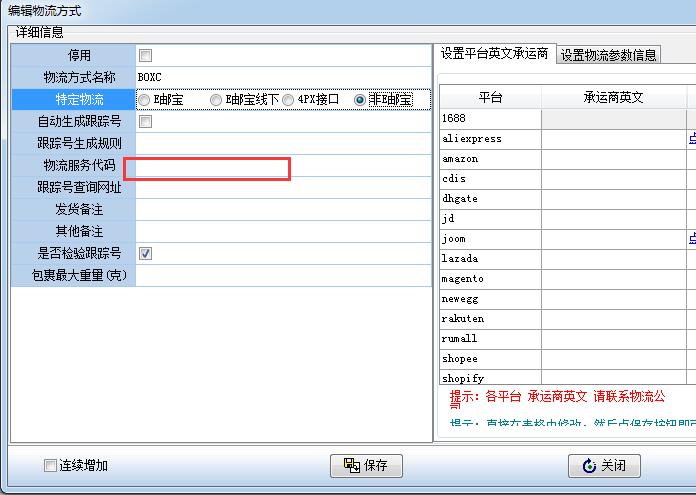Open the blue link in aliexpress row
696x495 pixels.
click(692, 139)
